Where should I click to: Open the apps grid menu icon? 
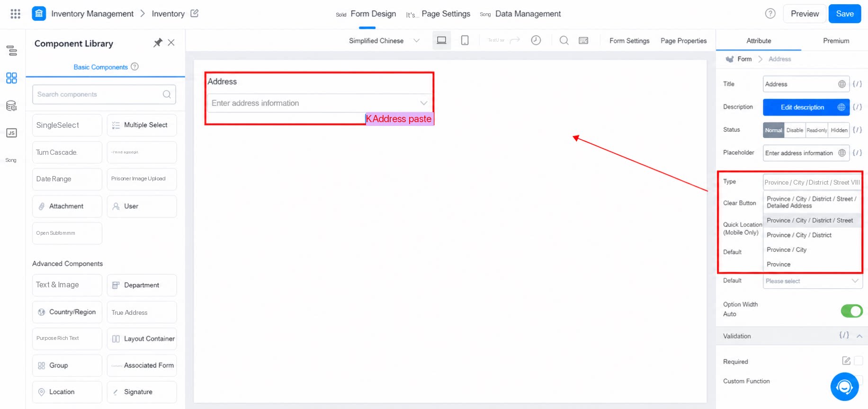pos(15,14)
